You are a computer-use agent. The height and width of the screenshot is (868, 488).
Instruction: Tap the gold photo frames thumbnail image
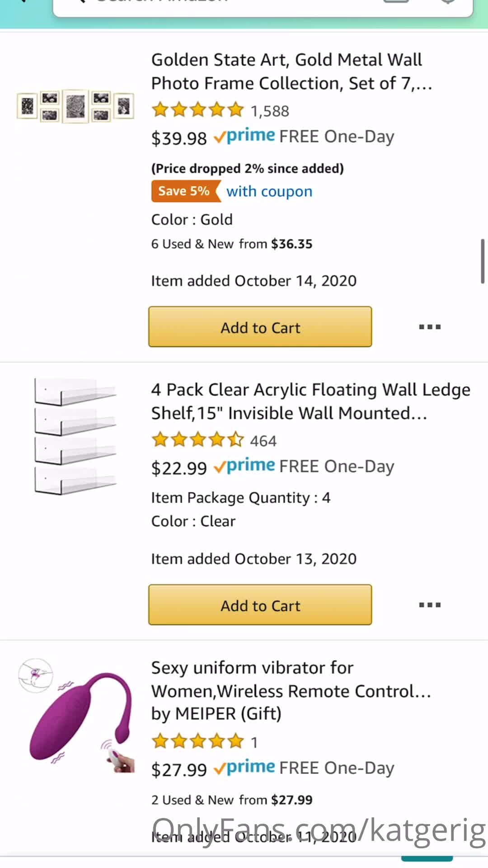coord(75,106)
